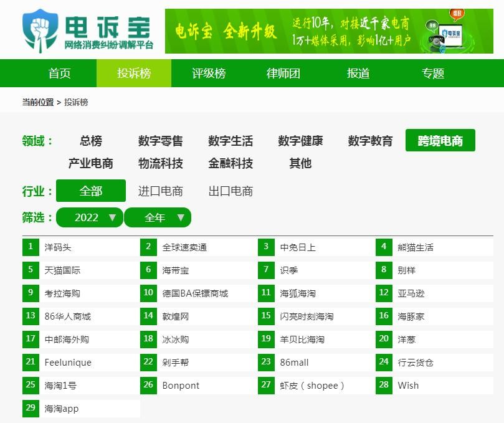Select the 金融科技 domain filter
Image resolution: width=504 pixels, height=423 pixels.
click(x=231, y=163)
